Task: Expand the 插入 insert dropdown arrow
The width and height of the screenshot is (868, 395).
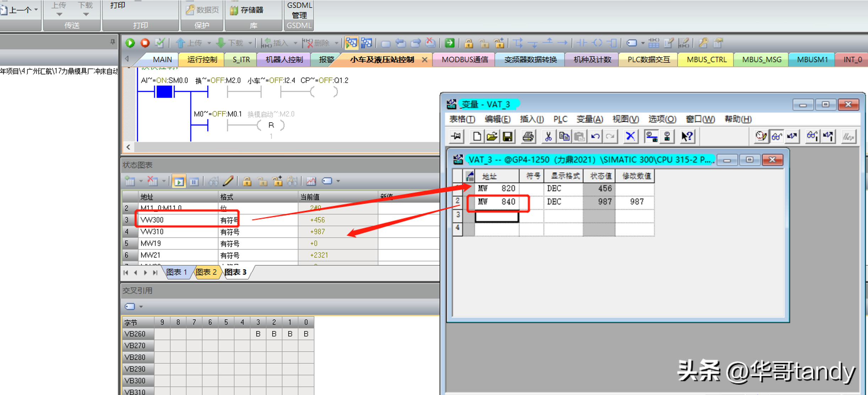Action: point(295,43)
